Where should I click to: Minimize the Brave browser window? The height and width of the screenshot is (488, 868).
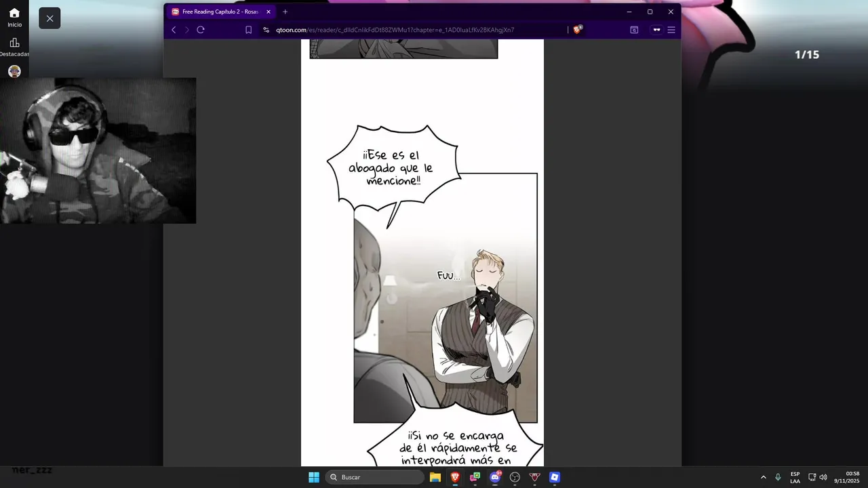click(x=629, y=12)
